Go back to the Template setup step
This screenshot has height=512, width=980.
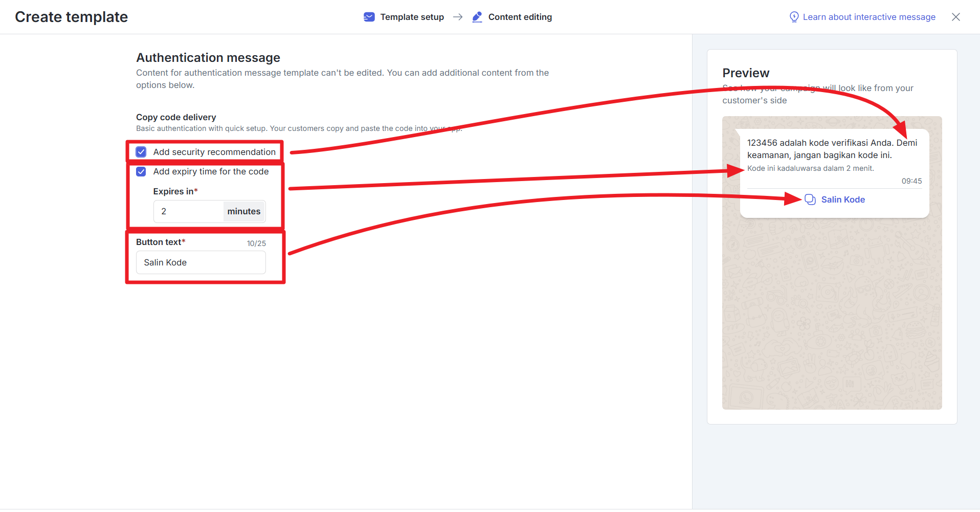(412, 17)
